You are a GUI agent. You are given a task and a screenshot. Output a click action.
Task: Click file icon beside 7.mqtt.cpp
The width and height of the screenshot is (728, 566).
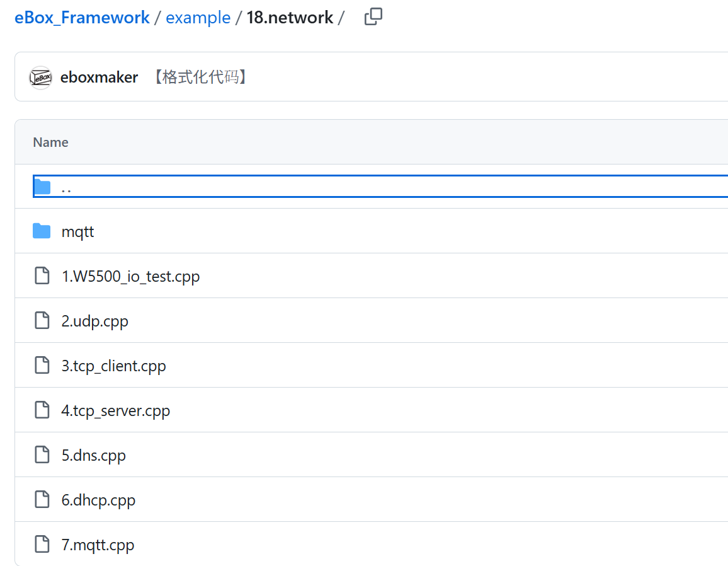[x=42, y=545]
